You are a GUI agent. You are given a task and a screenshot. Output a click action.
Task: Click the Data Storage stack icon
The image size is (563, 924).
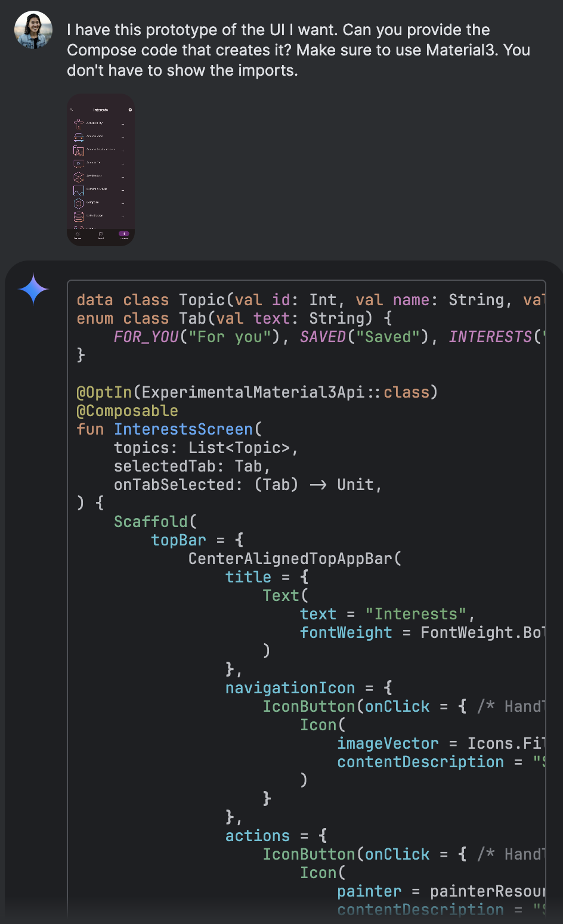coord(79,216)
